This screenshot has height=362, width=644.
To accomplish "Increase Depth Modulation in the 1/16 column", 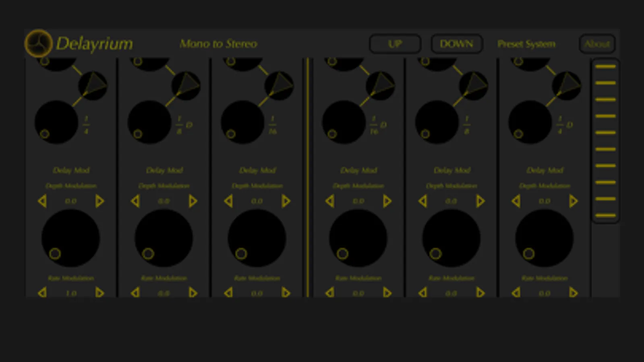I will coord(286,201).
